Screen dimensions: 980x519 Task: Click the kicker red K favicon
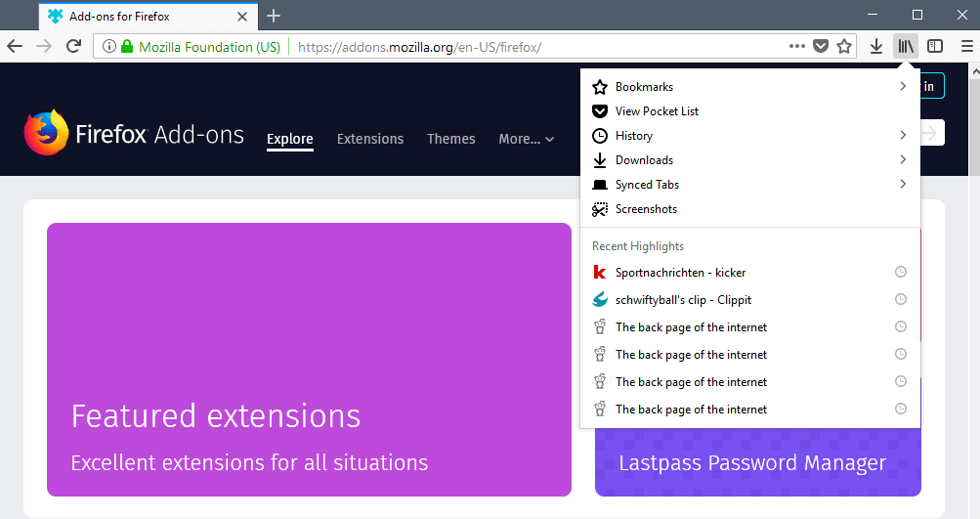point(600,272)
